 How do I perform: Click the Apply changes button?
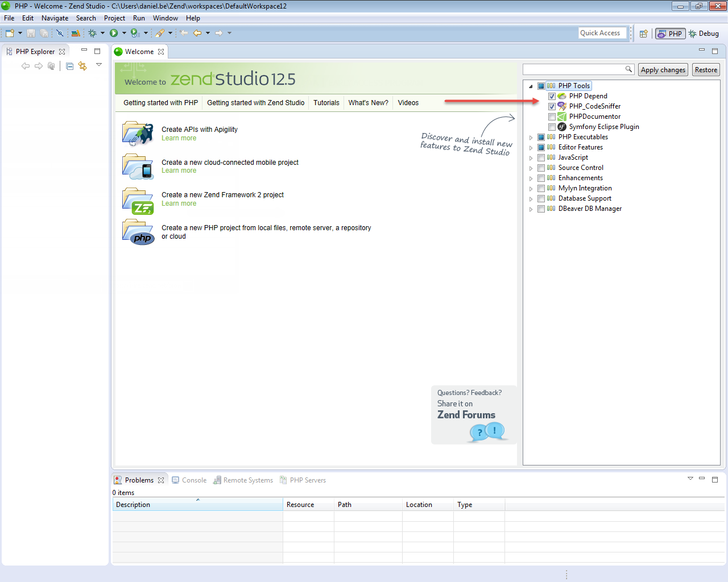point(663,70)
